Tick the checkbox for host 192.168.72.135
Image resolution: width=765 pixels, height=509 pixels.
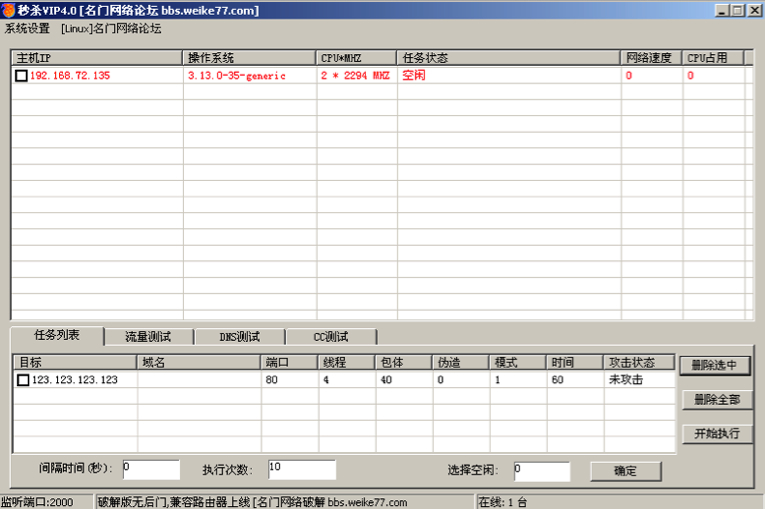[x=21, y=76]
